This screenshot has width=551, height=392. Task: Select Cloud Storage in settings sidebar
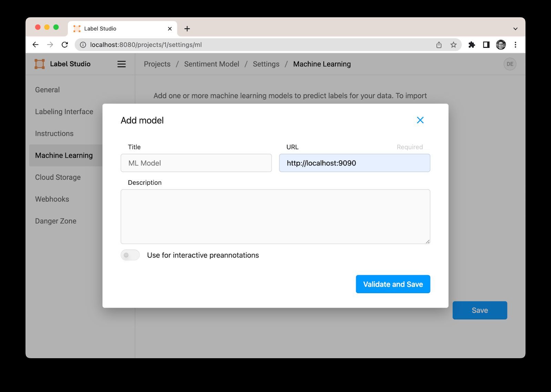coord(58,177)
